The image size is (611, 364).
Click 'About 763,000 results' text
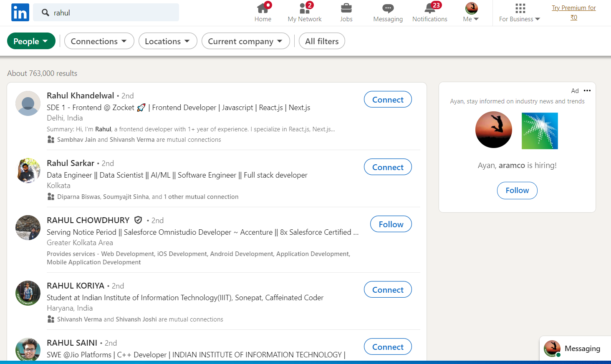pos(42,73)
